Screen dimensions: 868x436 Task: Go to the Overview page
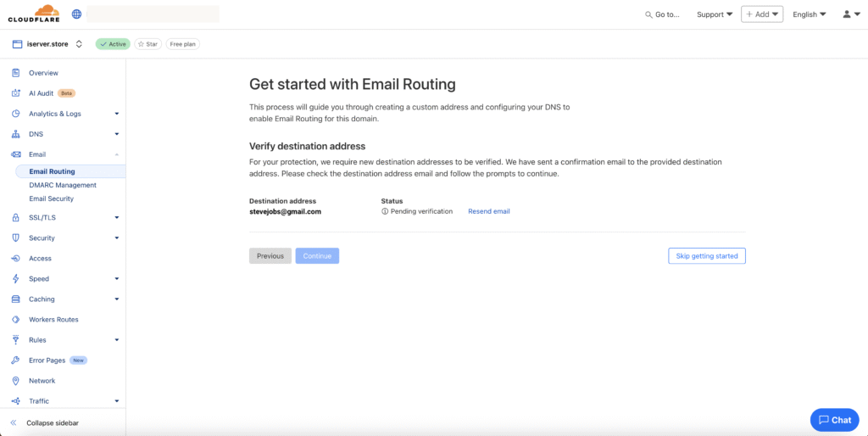click(43, 73)
